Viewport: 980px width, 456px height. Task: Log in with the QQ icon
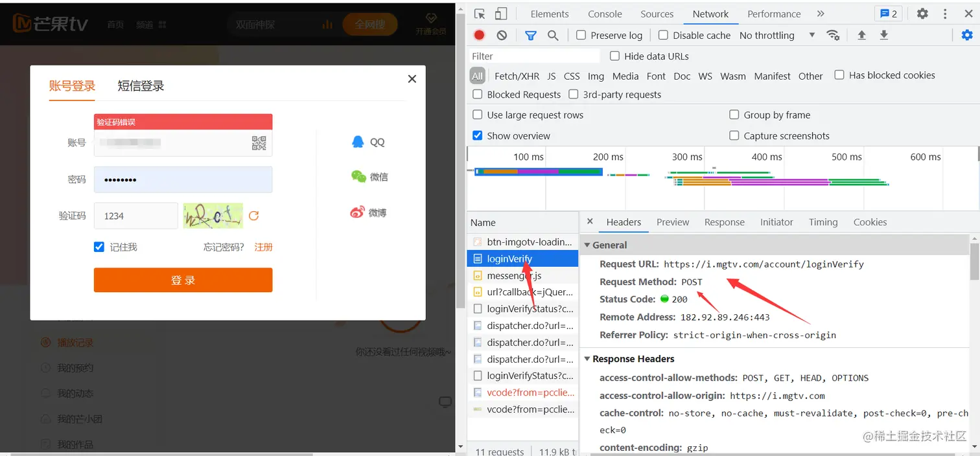(358, 142)
